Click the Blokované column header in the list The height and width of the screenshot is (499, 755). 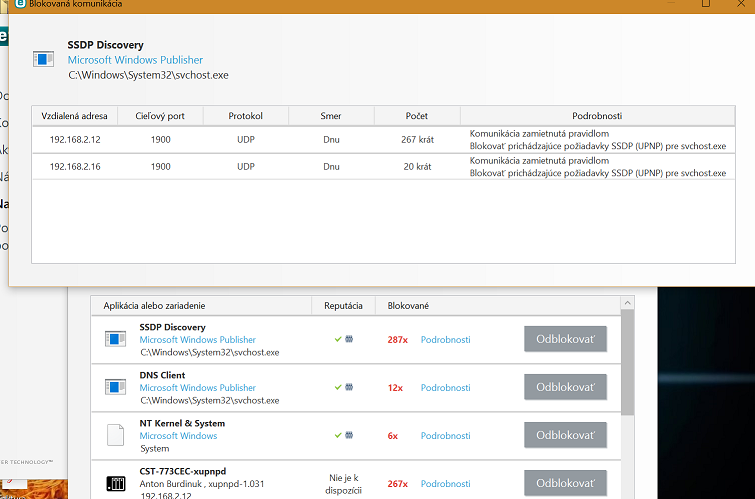(408, 304)
